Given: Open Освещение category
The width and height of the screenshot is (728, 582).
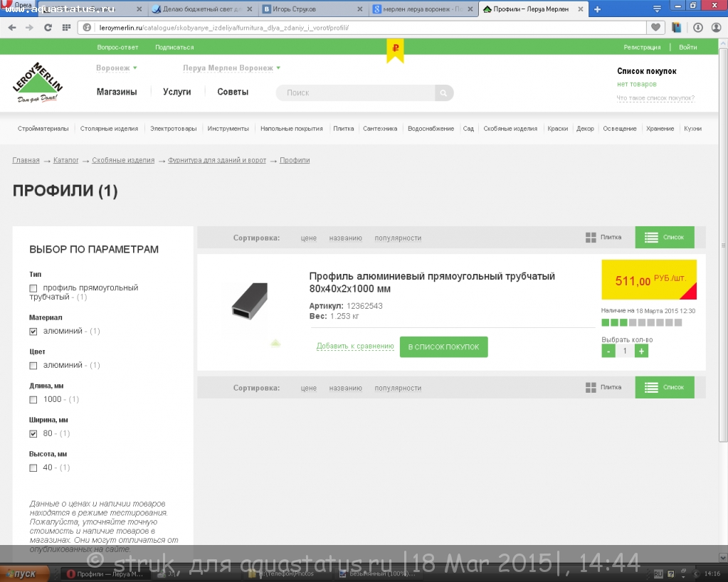Looking at the screenshot, I should point(619,129).
